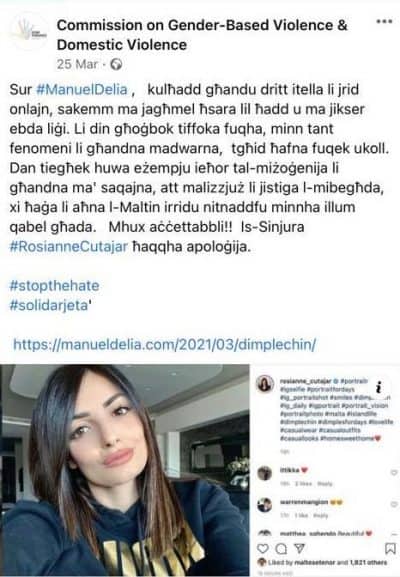Viewport: 400px width, 577px height.
Task: Open the shared selfie photo
Action: tap(125, 470)
